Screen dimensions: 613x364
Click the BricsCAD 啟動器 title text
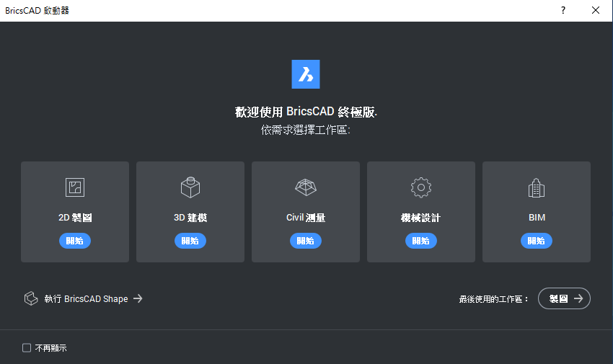pyautogui.click(x=37, y=11)
